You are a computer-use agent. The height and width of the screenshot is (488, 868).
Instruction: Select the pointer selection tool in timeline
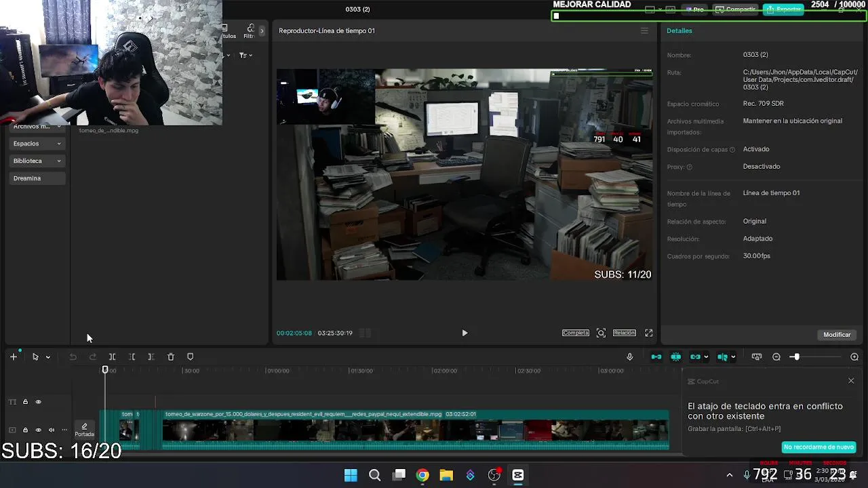(x=35, y=357)
